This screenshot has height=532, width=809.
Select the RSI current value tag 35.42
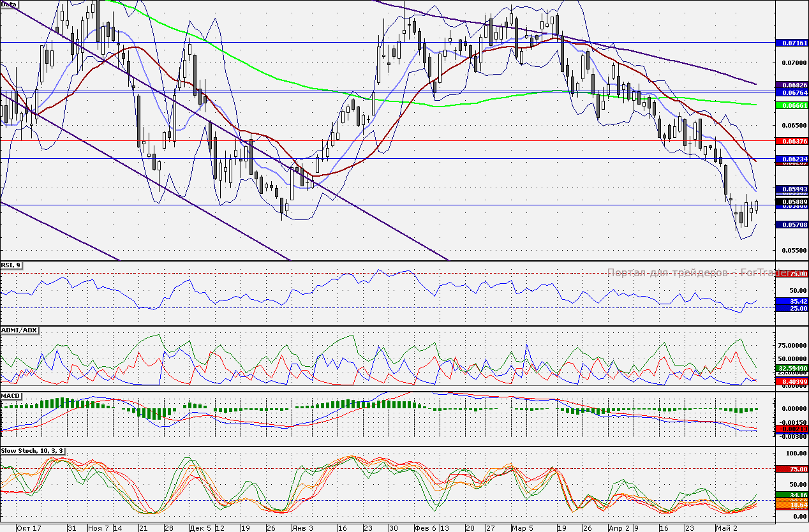(791, 301)
